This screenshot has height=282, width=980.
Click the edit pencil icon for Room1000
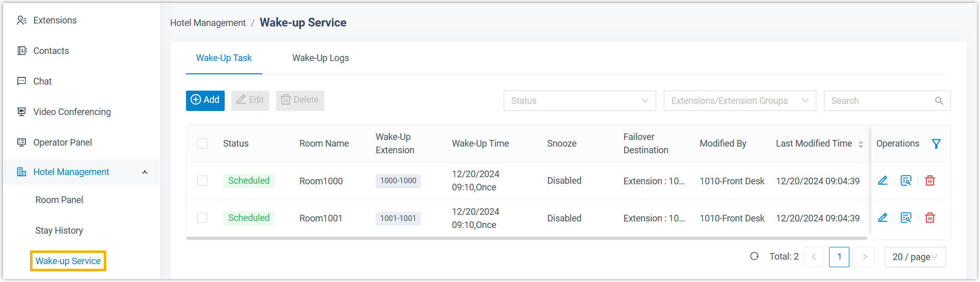(882, 181)
